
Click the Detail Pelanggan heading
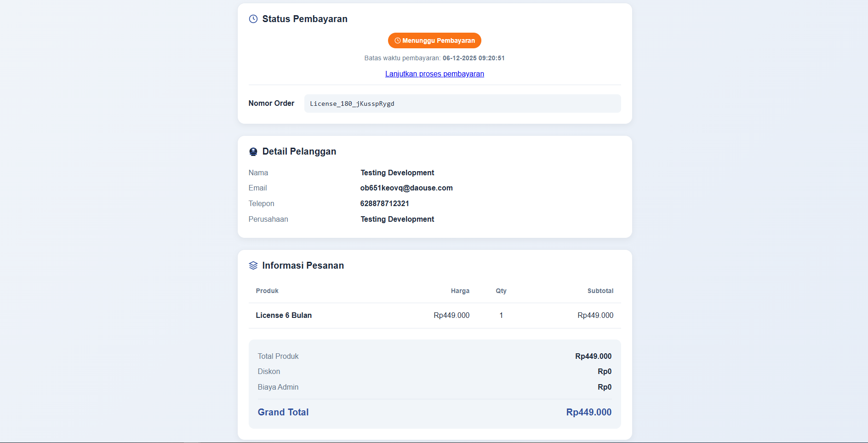tap(299, 151)
